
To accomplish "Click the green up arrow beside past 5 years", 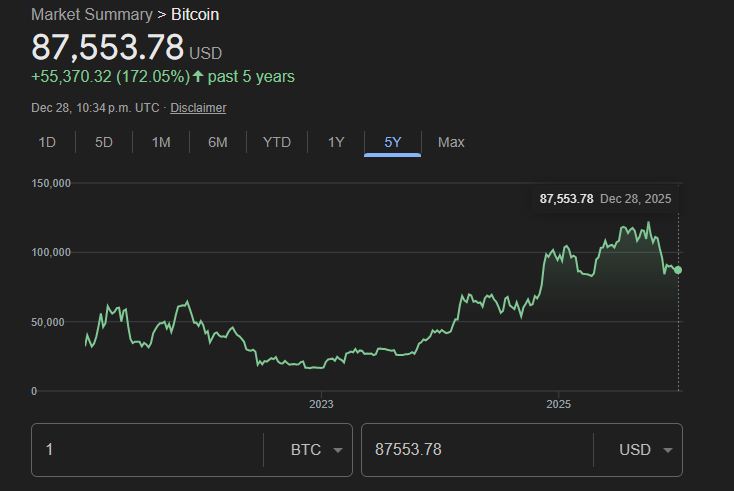I will [x=198, y=76].
